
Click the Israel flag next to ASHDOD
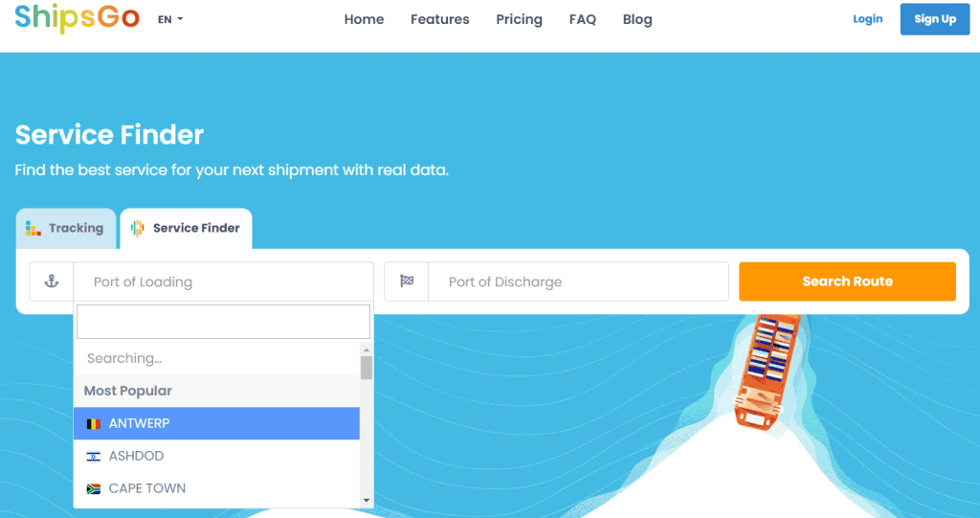(93, 456)
